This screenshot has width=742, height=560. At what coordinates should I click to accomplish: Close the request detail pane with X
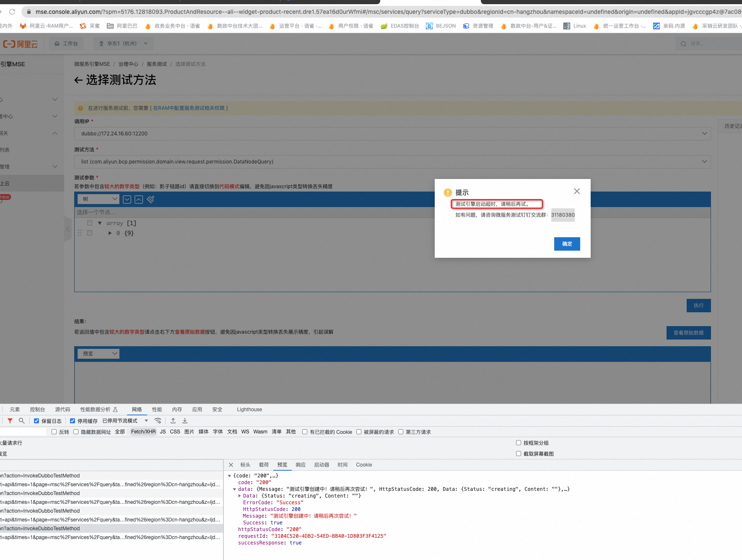click(x=231, y=465)
